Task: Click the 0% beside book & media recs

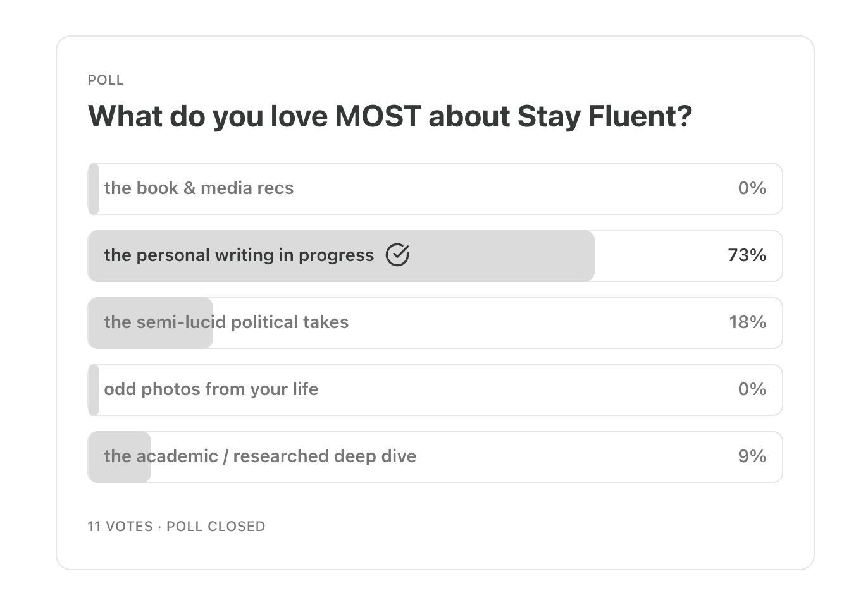Action: [752, 188]
